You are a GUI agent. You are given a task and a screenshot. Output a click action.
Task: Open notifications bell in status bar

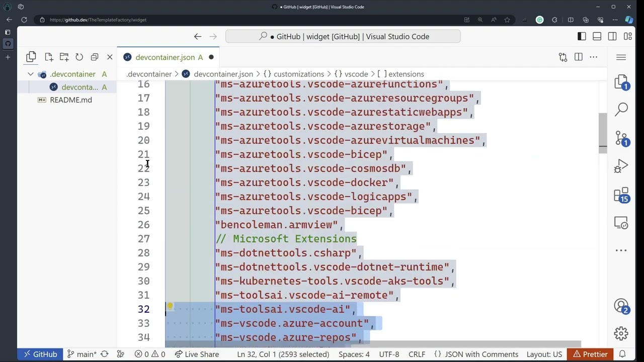[622, 354]
